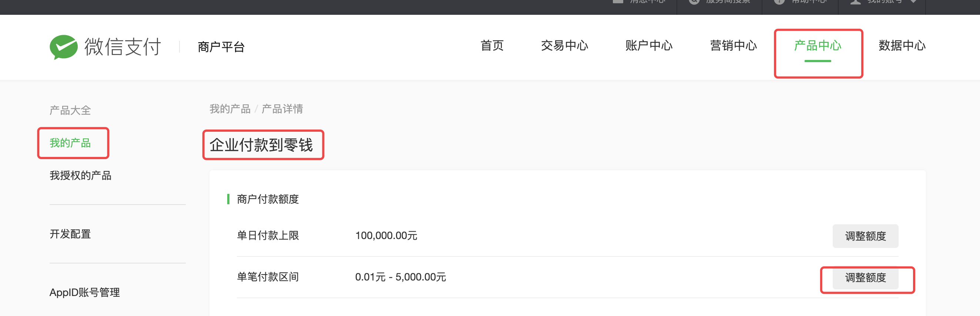Open the 数据中心 nav tab

(x=902, y=46)
